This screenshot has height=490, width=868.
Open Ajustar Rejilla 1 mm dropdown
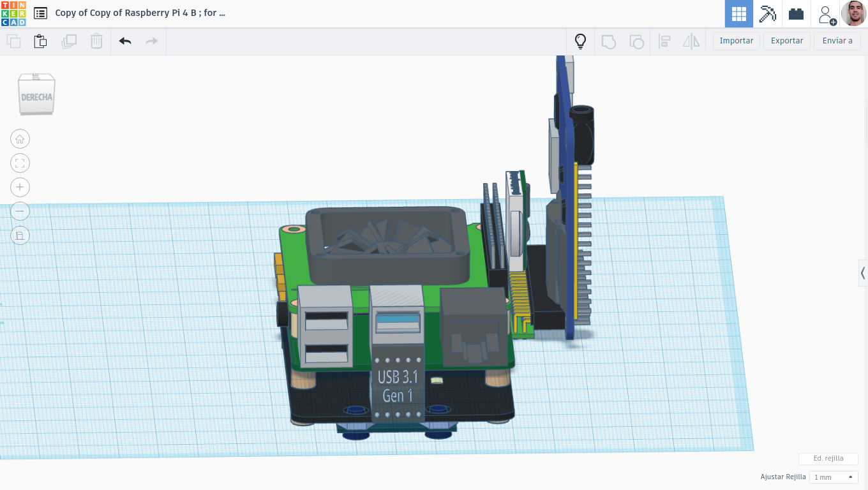pyautogui.click(x=834, y=477)
